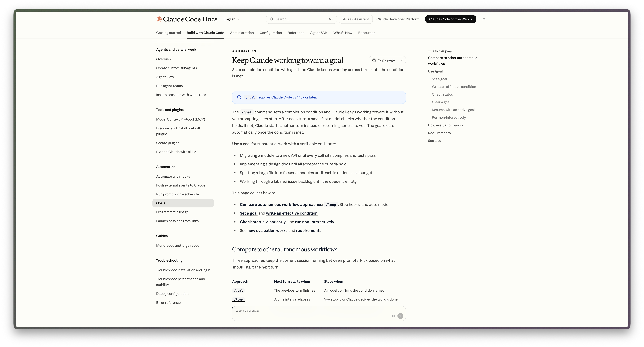644x347 pixels.
Task: Click the send arrow in question box
Action: click(x=400, y=316)
